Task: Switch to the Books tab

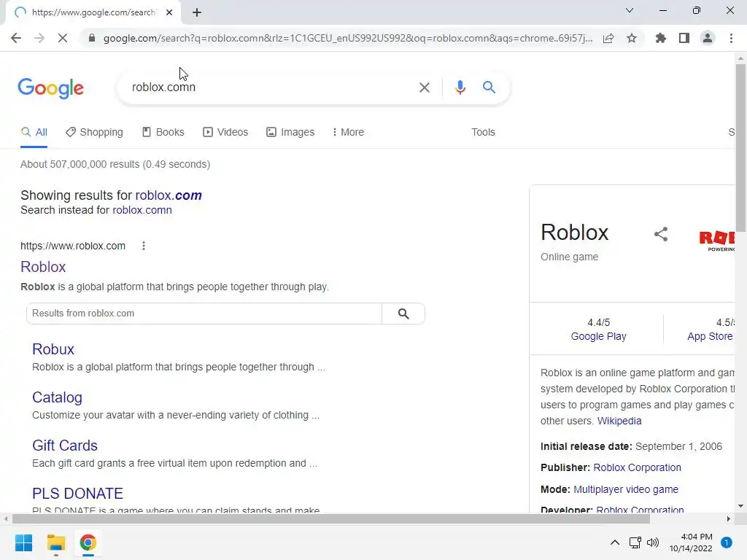Action: 163,133
